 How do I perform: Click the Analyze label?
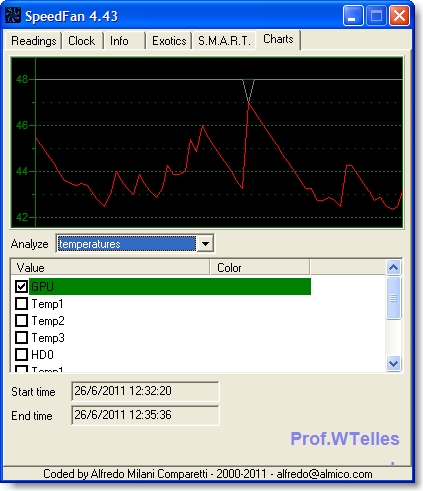tap(30, 244)
